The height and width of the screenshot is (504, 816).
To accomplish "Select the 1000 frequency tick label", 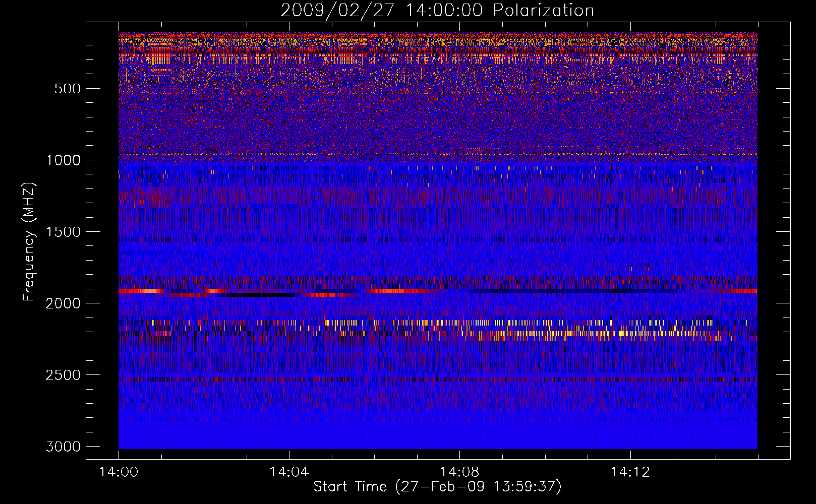I will (63, 160).
